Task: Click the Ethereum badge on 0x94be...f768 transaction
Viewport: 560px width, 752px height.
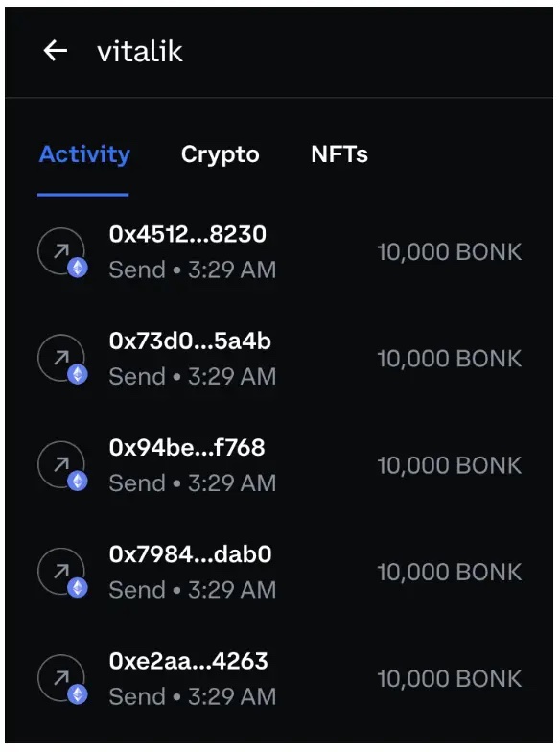Action: [x=77, y=482]
